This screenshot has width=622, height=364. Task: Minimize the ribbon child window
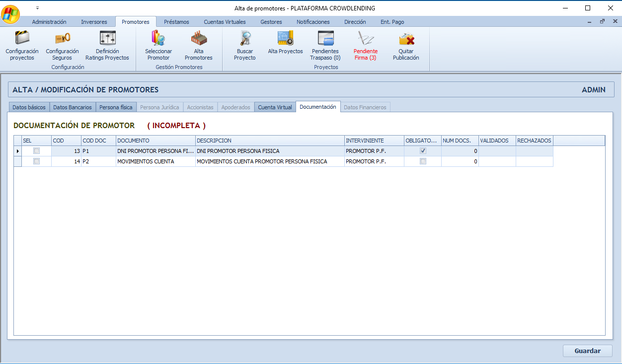(x=589, y=22)
